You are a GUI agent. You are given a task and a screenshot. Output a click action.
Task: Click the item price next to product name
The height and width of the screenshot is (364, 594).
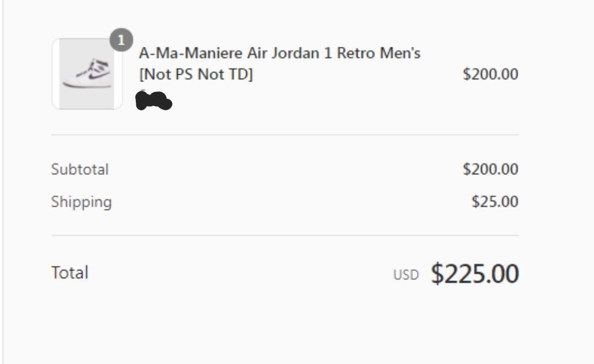(x=490, y=75)
